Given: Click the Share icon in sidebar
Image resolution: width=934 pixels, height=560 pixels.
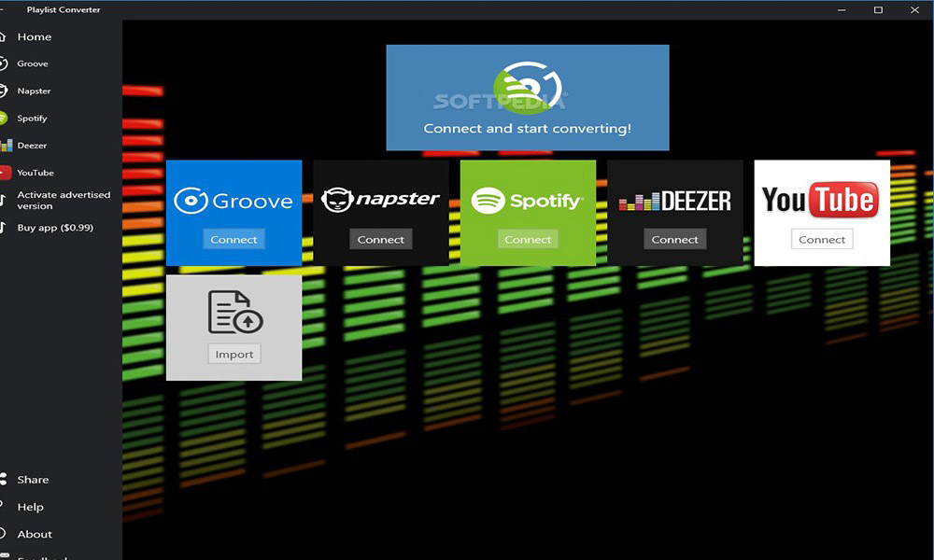Looking at the screenshot, I should (x=3, y=479).
